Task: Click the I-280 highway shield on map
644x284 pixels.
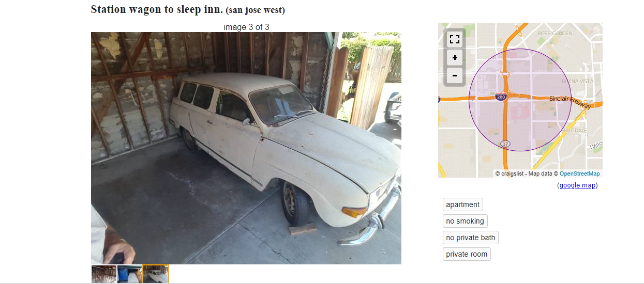Action: (x=500, y=97)
